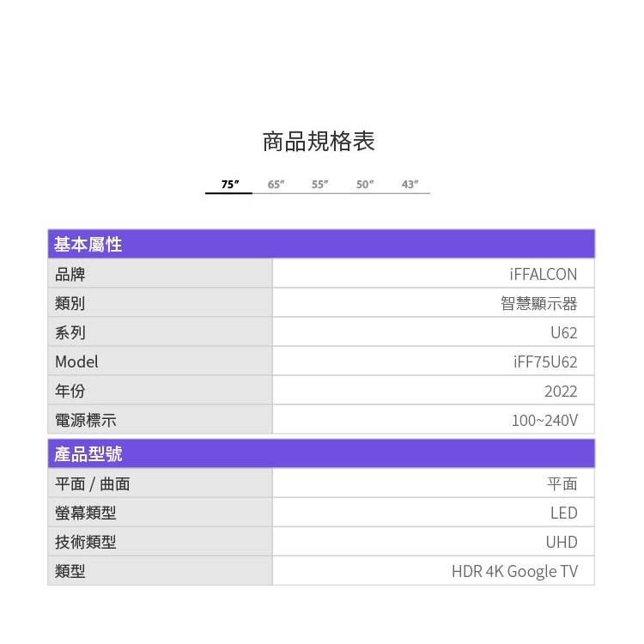Viewport: 644px width, 644px height.
Task: Select the iFFALCON brand value
Action: pos(543,274)
